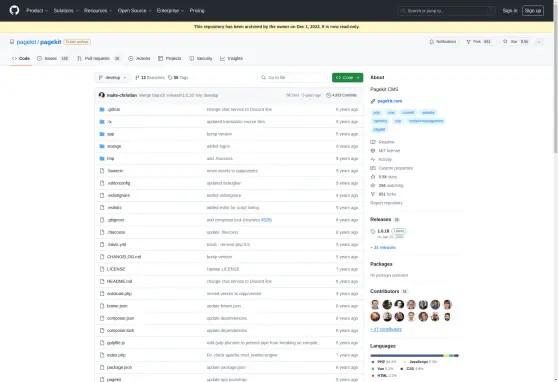Image resolution: width=558 pixels, height=382 pixels.
Task: Click the scale icon beside MIT license
Action: tap(373, 151)
